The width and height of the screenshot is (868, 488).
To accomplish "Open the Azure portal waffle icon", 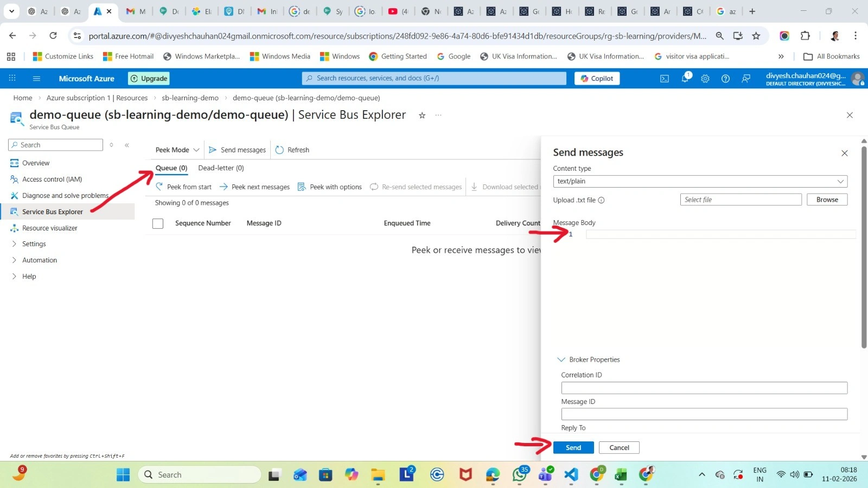I will coord(12,79).
